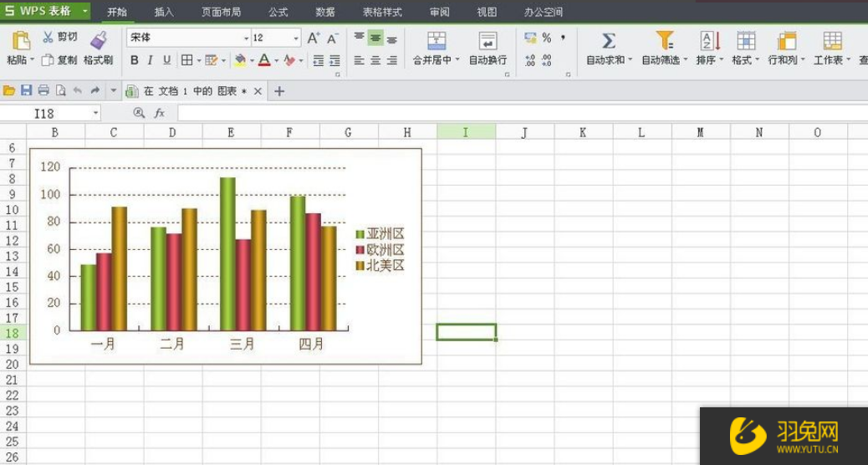Click the AutoFilter funnel icon
868x465 pixels.
point(664,40)
